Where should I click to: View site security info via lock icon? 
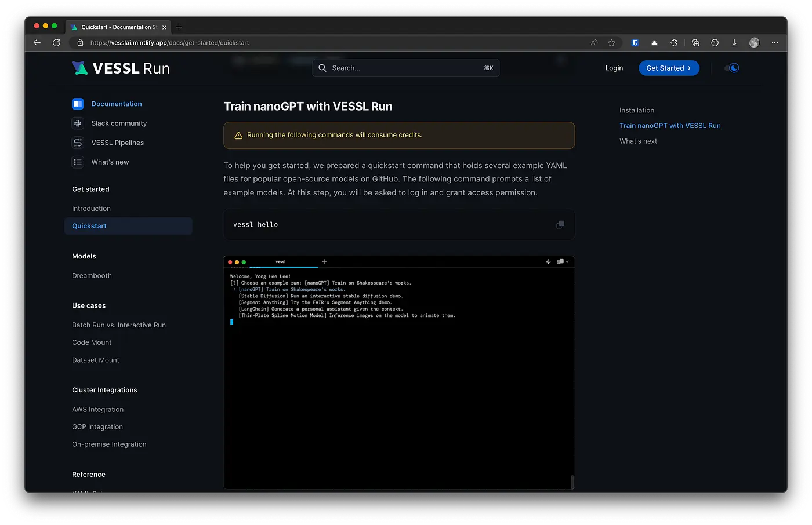[80, 43]
